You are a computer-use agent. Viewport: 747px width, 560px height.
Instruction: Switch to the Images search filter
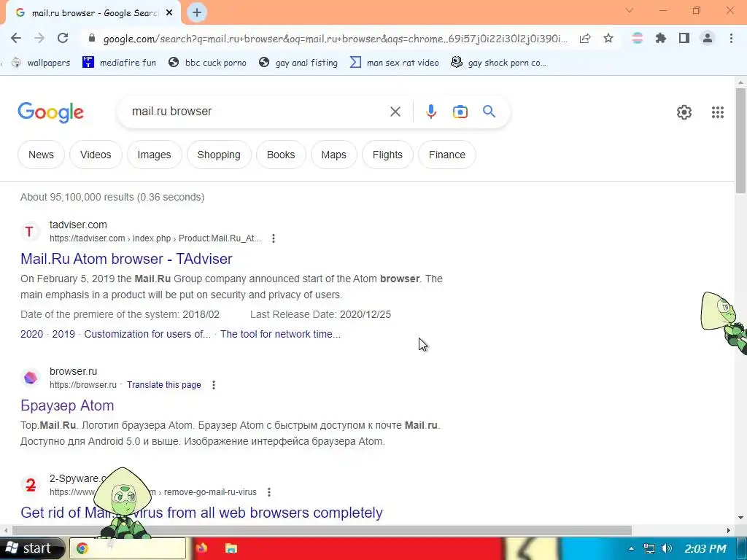154,155
